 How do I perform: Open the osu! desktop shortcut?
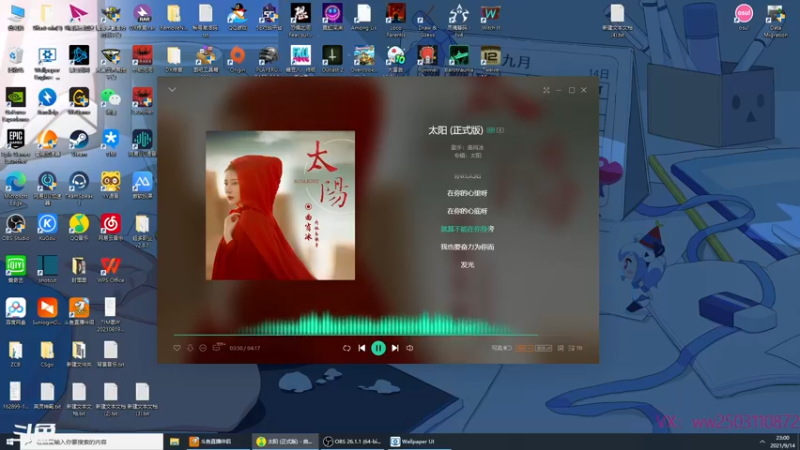point(743,17)
